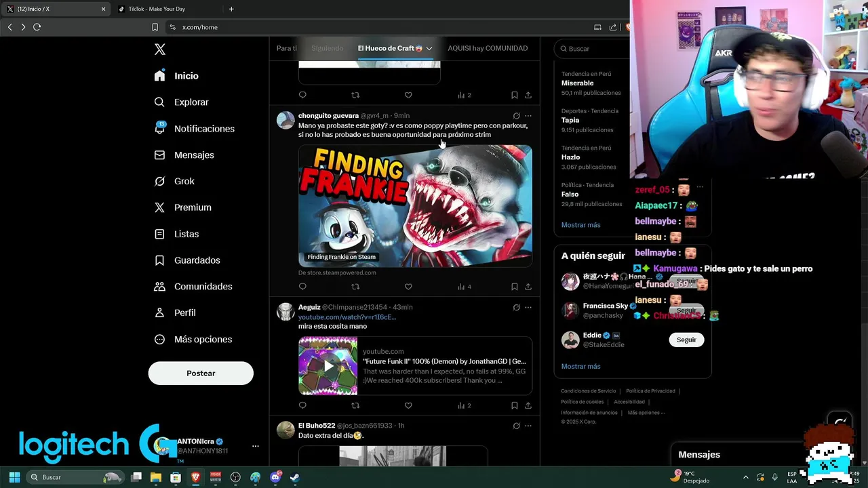Viewport: 868px width, 488px height.
Task: Open Inicio from the sidebar
Action: pyautogui.click(x=176, y=76)
